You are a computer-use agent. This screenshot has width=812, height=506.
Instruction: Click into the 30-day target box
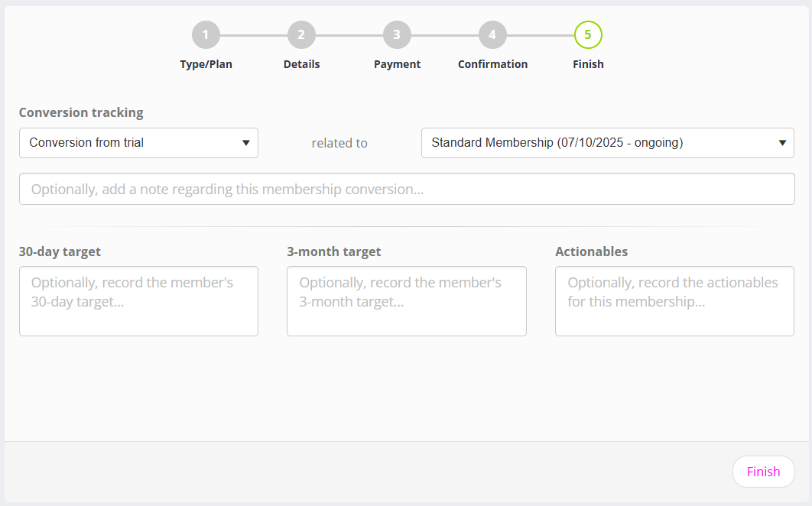[138, 301]
